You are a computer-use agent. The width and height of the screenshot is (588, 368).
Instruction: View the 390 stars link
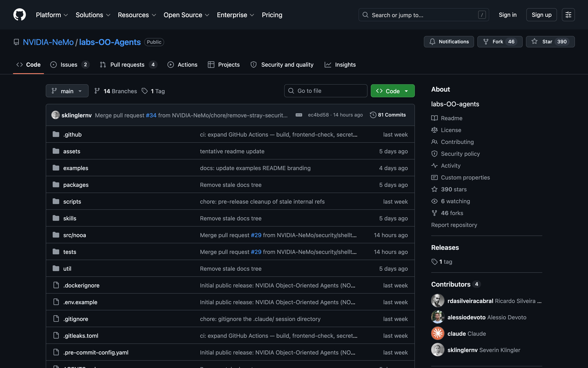449,189
